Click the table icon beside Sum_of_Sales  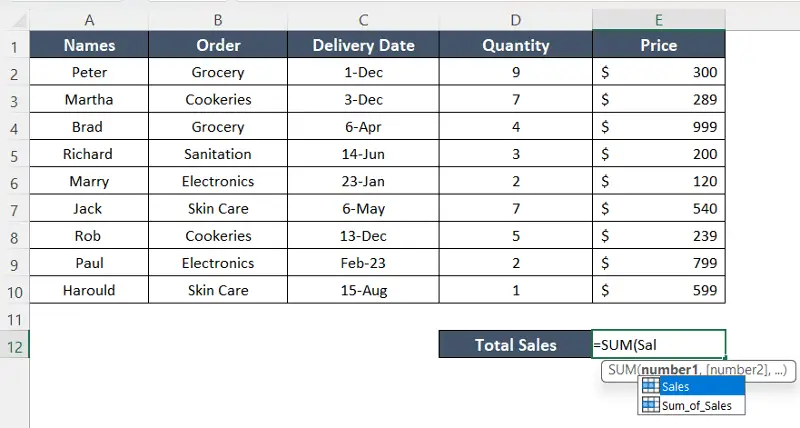[x=649, y=405]
